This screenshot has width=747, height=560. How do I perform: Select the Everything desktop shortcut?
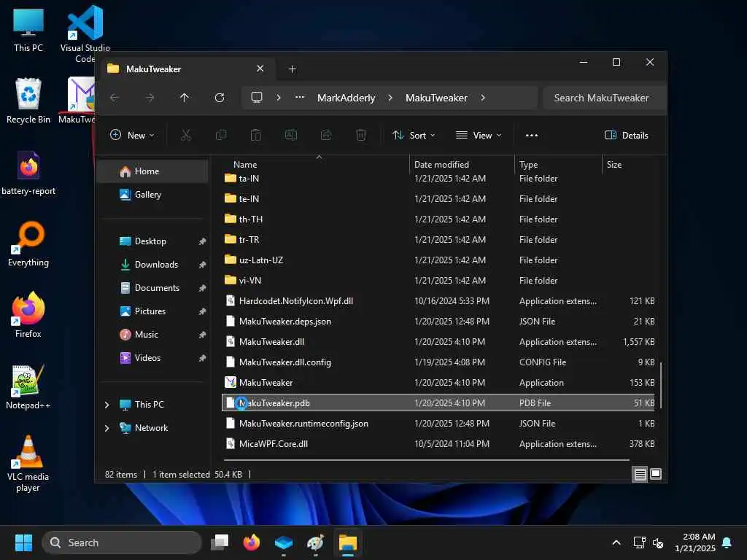pyautogui.click(x=28, y=244)
